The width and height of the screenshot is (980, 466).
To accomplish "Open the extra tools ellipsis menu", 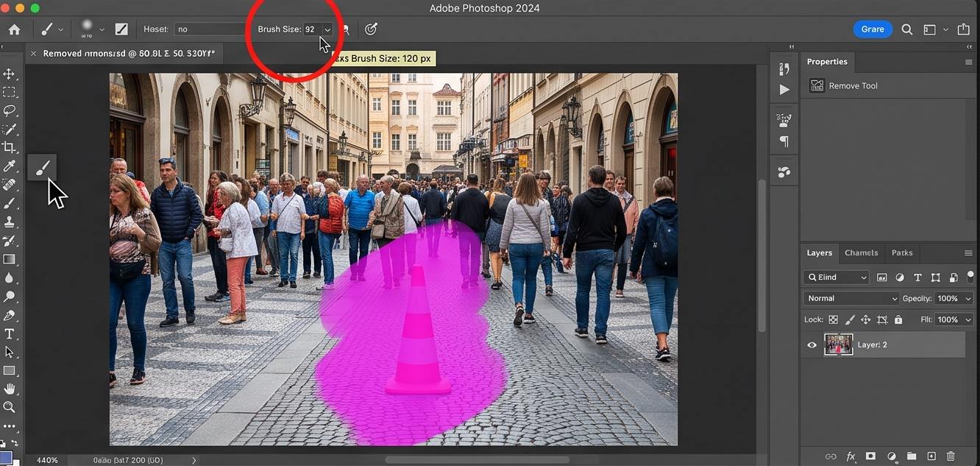I will pos(9,426).
